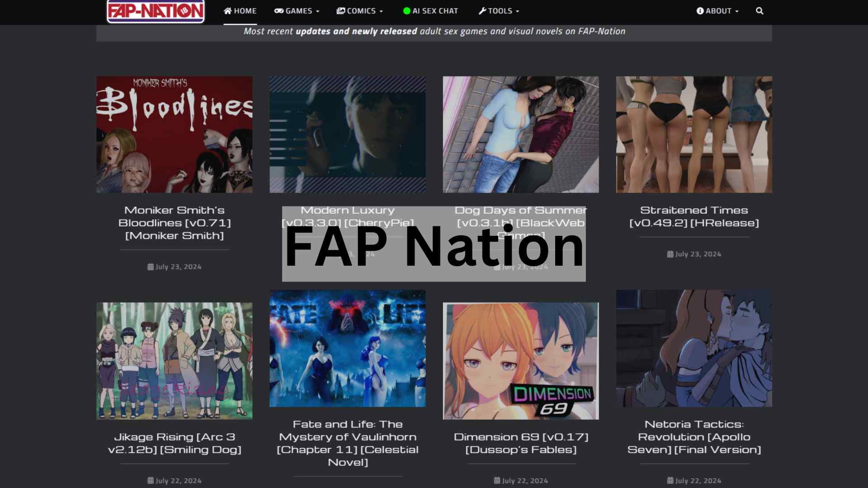Click the 'Most recent updates' banner text
The image size is (868, 488).
(x=434, y=31)
